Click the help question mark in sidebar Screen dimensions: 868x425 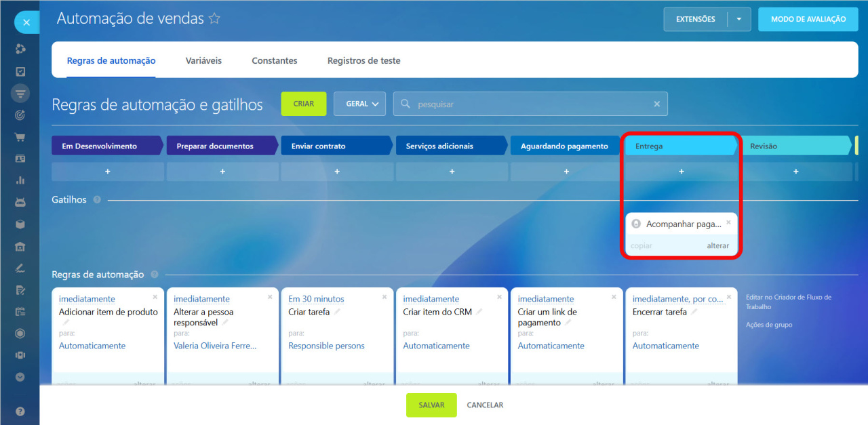(20, 411)
